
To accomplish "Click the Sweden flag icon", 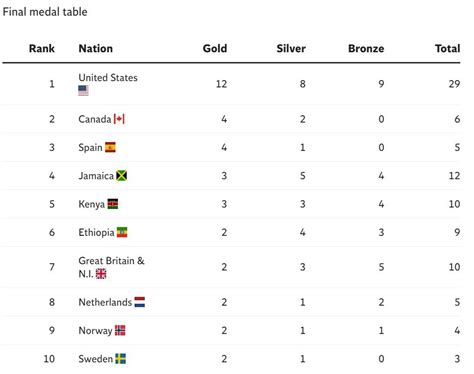I will (121, 359).
